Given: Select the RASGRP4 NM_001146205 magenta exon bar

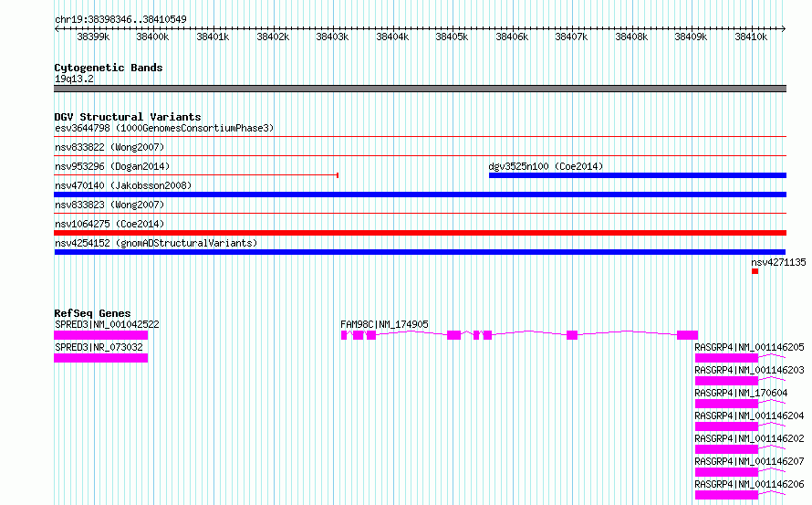Looking at the screenshot, I should 726,358.
